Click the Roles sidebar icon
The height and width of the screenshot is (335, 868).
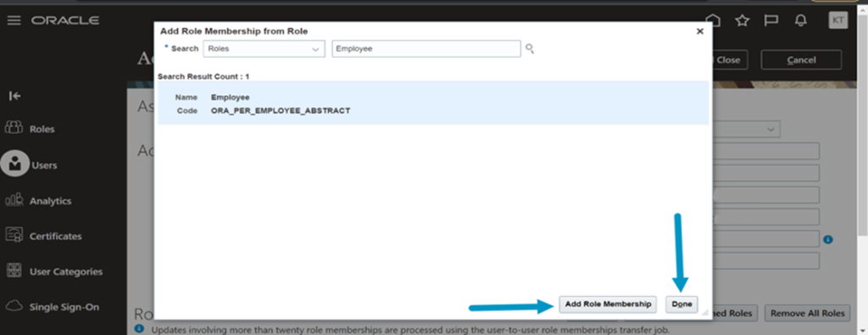14,128
